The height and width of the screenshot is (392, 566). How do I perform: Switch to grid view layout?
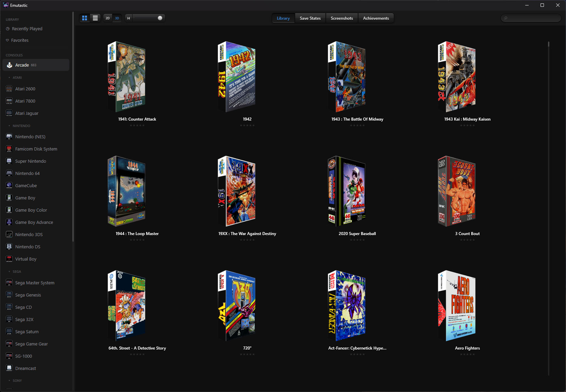[85, 18]
